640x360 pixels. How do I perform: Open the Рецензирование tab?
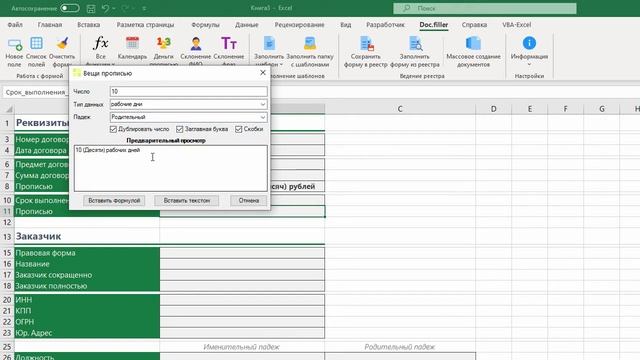coord(299,25)
